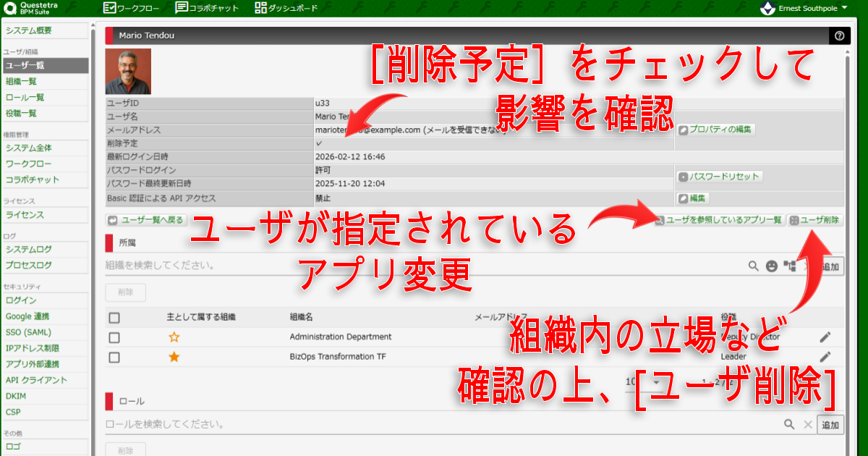Open システムログ in the sidebar
This screenshot has height=456, width=868.
(45, 250)
